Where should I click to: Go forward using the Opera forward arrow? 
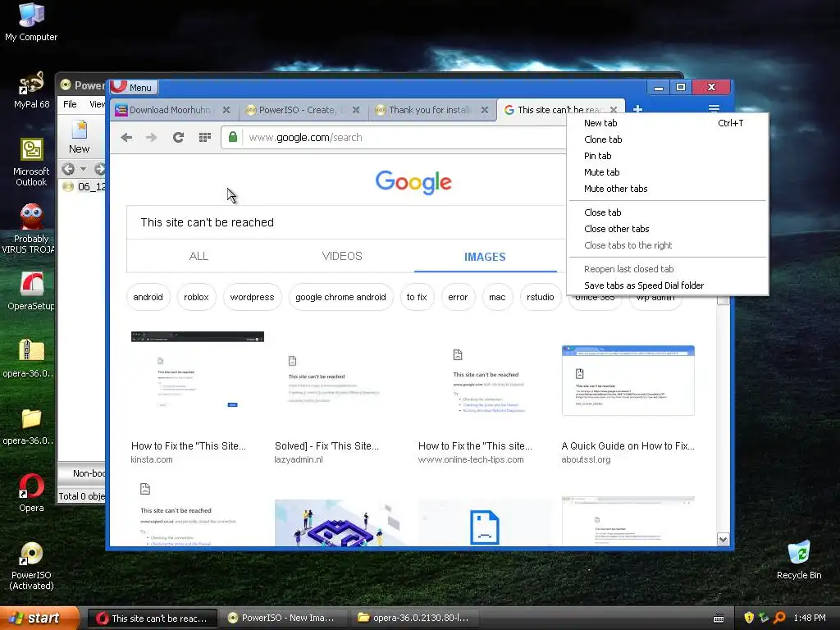[152, 138]
